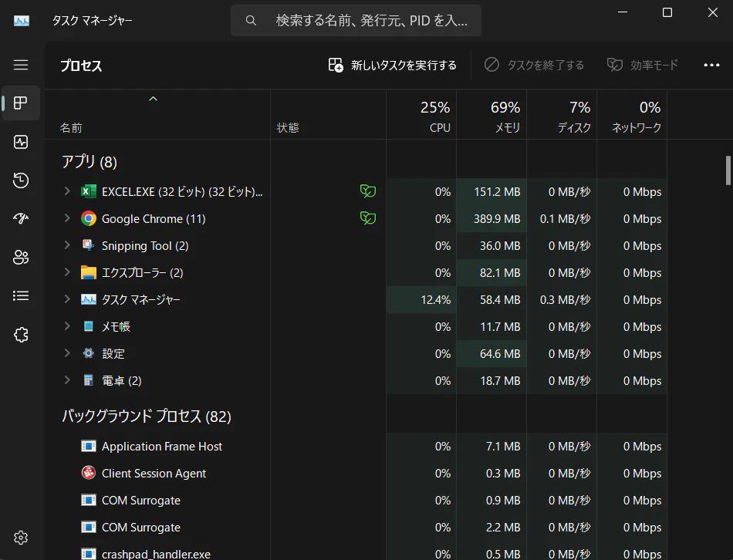Expand the 設定 process row
This screenshot has height=560, width=733.
(x=67, y=353)
